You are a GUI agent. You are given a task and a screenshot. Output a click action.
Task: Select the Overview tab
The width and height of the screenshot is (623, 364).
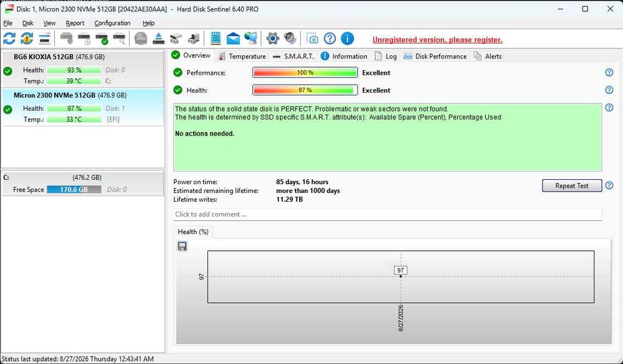(x=191, y=55)
